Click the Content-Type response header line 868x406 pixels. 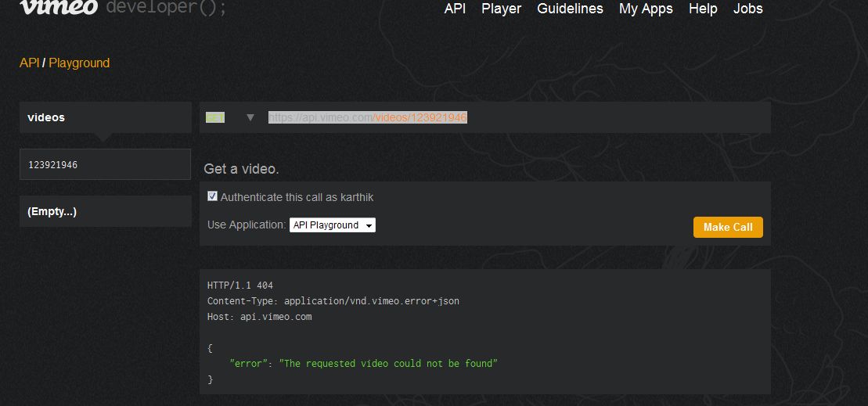(x=333, y=301)
